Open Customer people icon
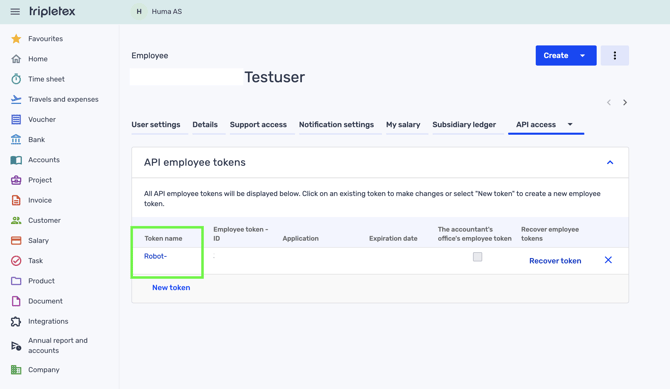 click(16, 220)
